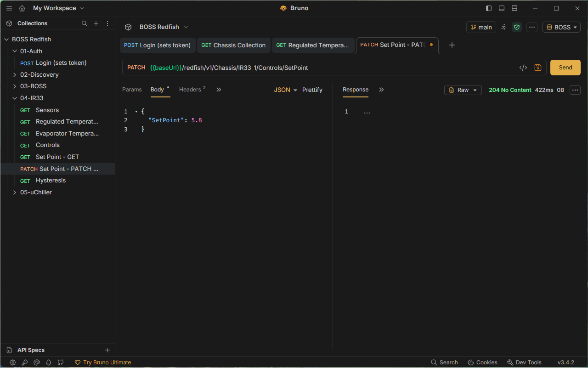Open the GitHub icon in status bar
Screen dimensions: 588x368
[x=61, y=362]
